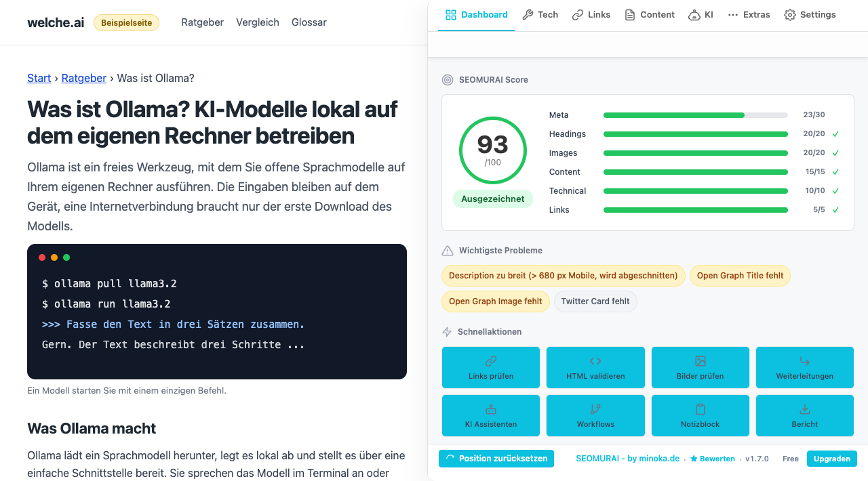Click the circular 93 score gauge
This screenshot has height=481, width=868.
[493, 150]
